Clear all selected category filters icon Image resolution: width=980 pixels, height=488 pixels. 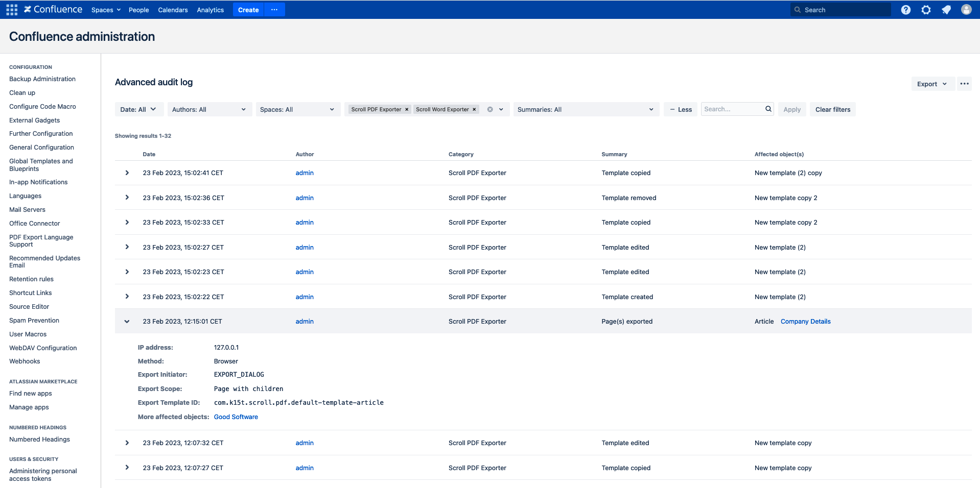(490, 110)
